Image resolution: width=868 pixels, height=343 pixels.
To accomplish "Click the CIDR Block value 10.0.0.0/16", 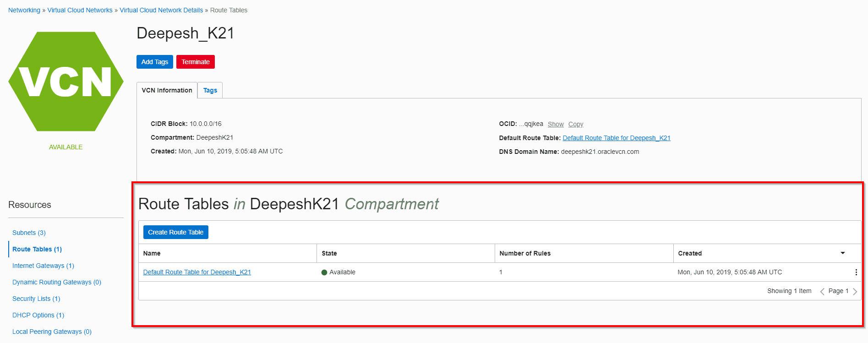I will (206, 124).
